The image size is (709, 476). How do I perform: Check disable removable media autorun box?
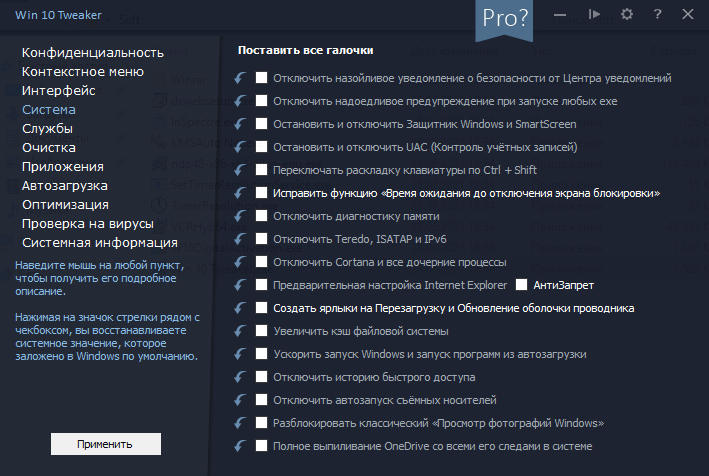pyautogui.click(x=261, y=400)
